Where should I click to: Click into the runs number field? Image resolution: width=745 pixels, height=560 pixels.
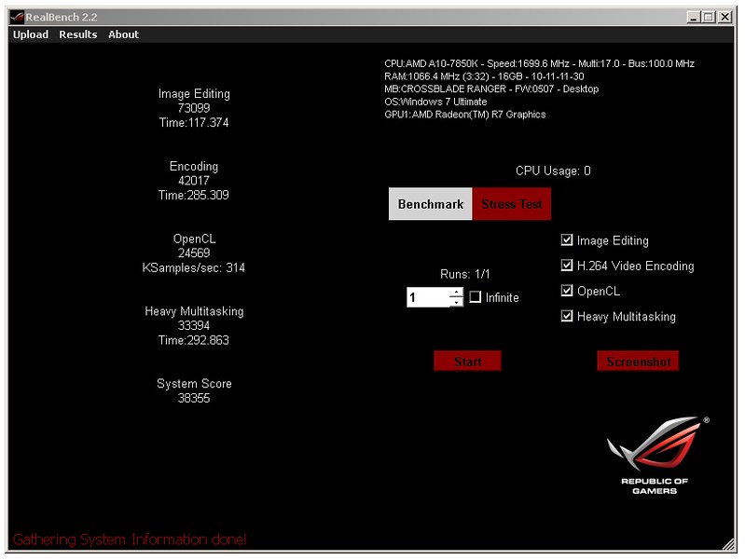coord(428,297)
